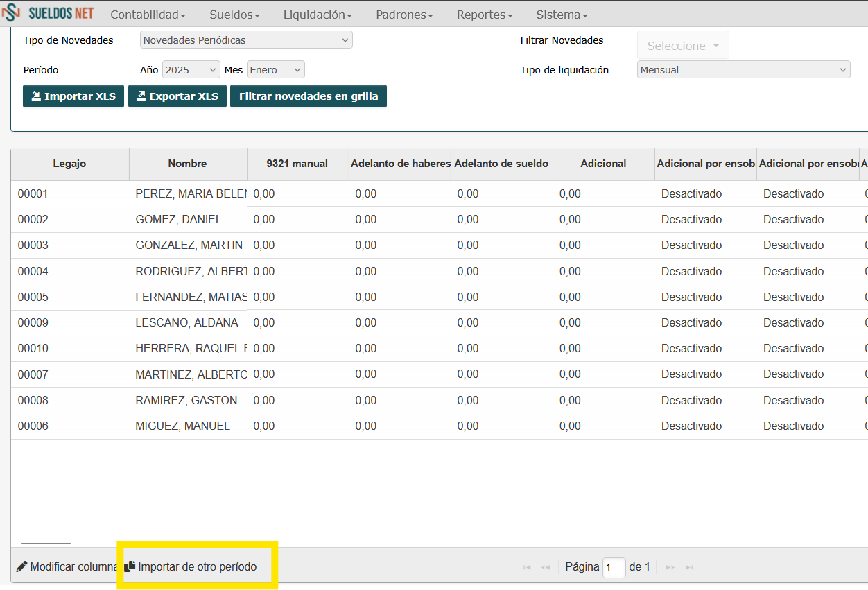868x590 pixels.
Task: Select legajo 00004 cell
Action: (x=70, y=272)
